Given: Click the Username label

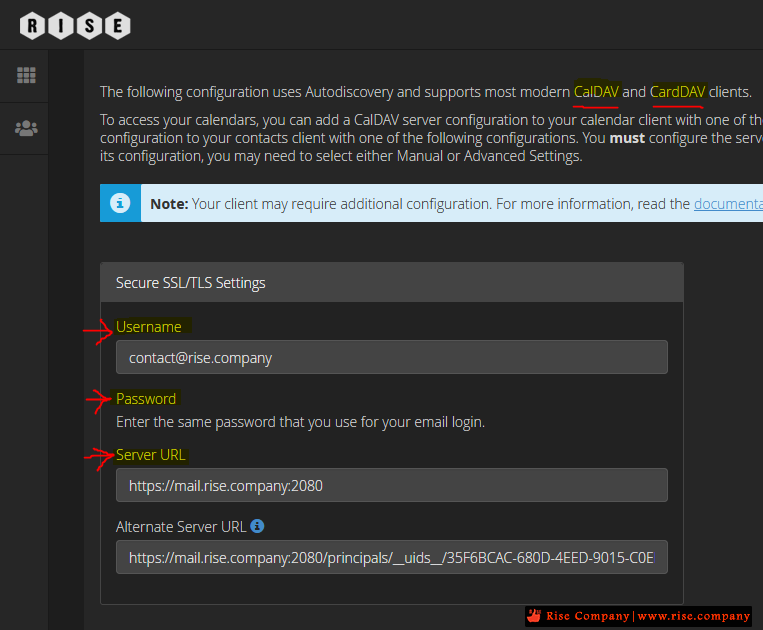Looking at the screenshot, I should coord(148,327).
